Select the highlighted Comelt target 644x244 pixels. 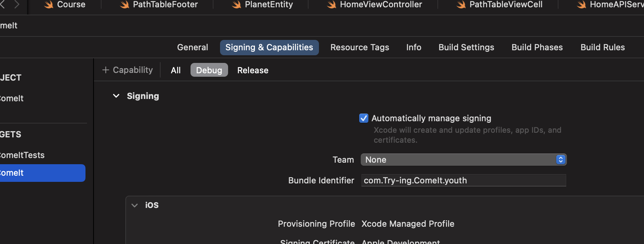(43, 173)
